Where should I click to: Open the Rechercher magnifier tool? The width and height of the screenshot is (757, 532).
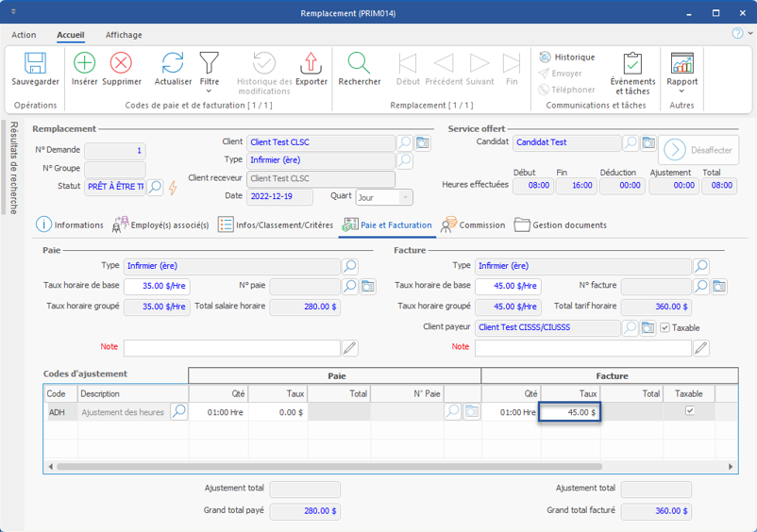coord(359,64)
